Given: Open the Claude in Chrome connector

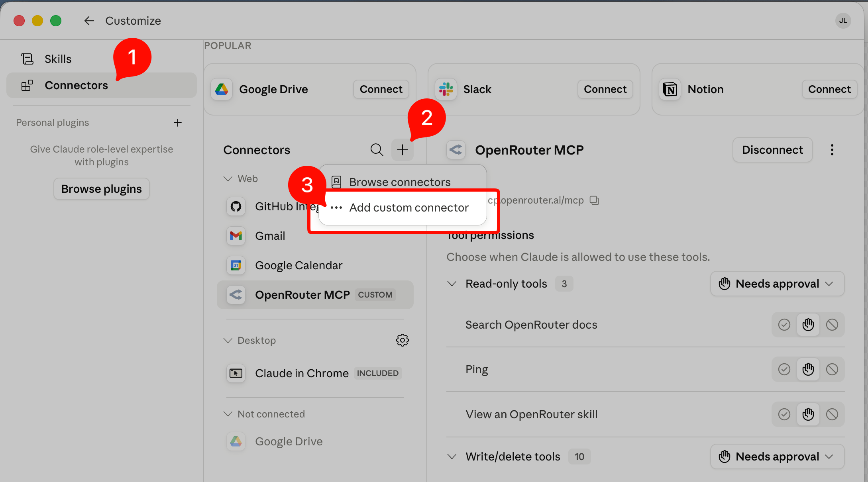Looking at the screenshot, I should 315,373.
